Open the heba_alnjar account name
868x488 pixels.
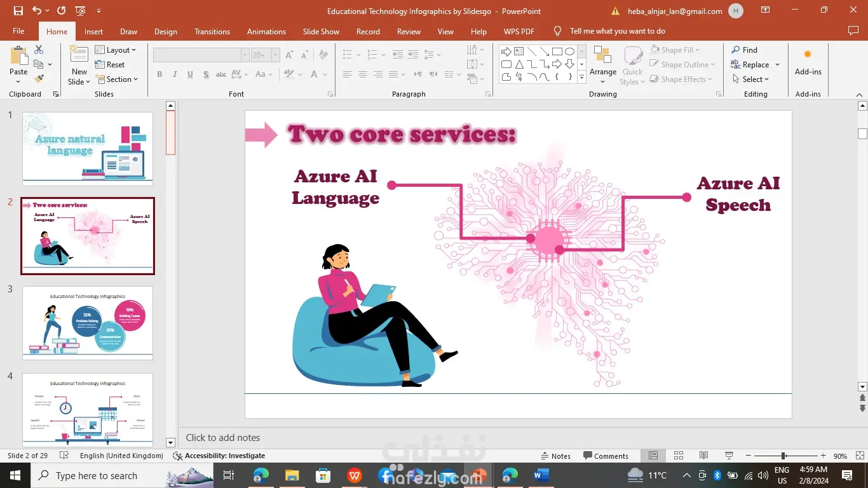point(674,11)
